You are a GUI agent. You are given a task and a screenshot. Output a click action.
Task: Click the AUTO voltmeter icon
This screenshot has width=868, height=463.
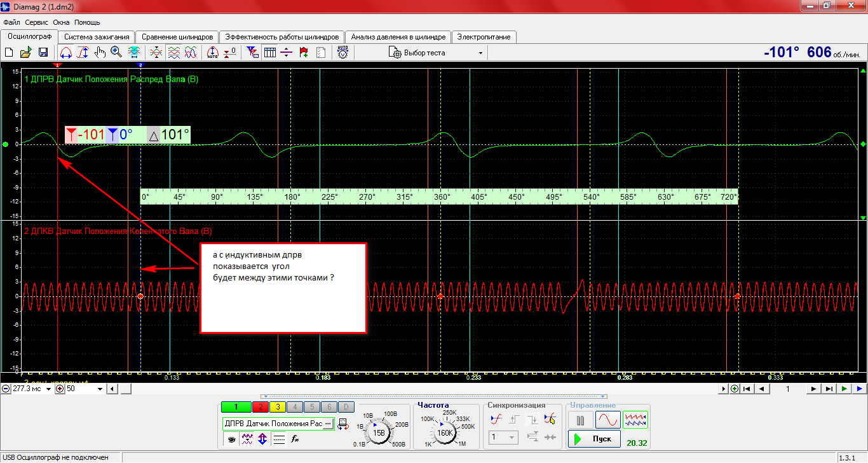(x=343, y=53)
